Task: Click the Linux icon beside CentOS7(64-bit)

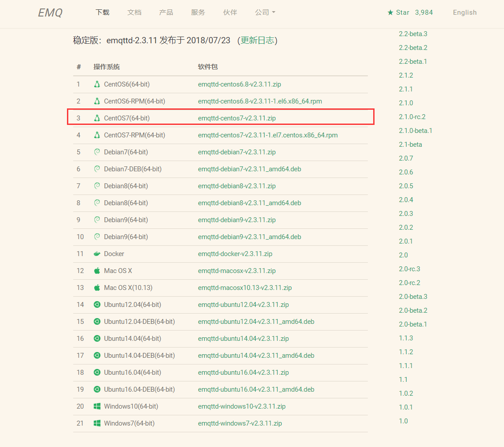Action: click(x=97, y=118)
